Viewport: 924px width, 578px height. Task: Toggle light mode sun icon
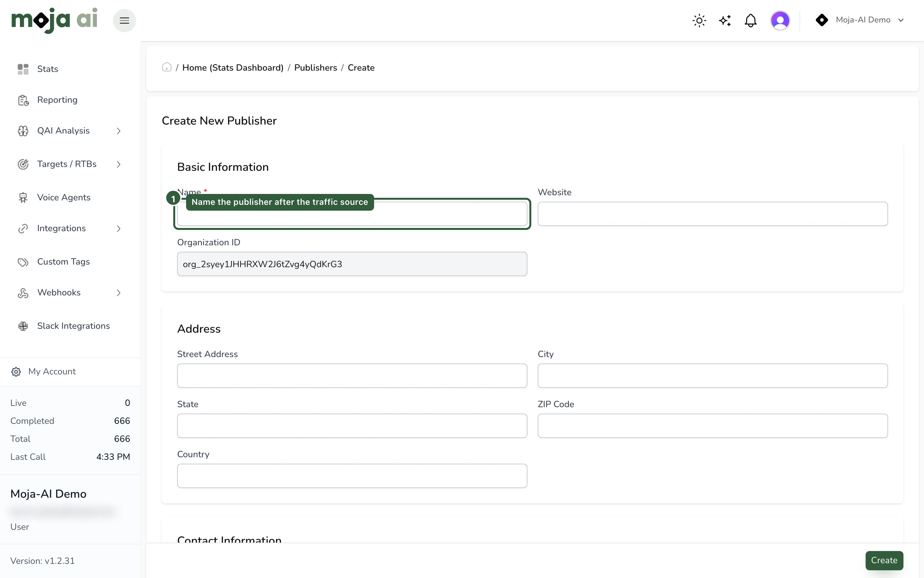(699, 20)
